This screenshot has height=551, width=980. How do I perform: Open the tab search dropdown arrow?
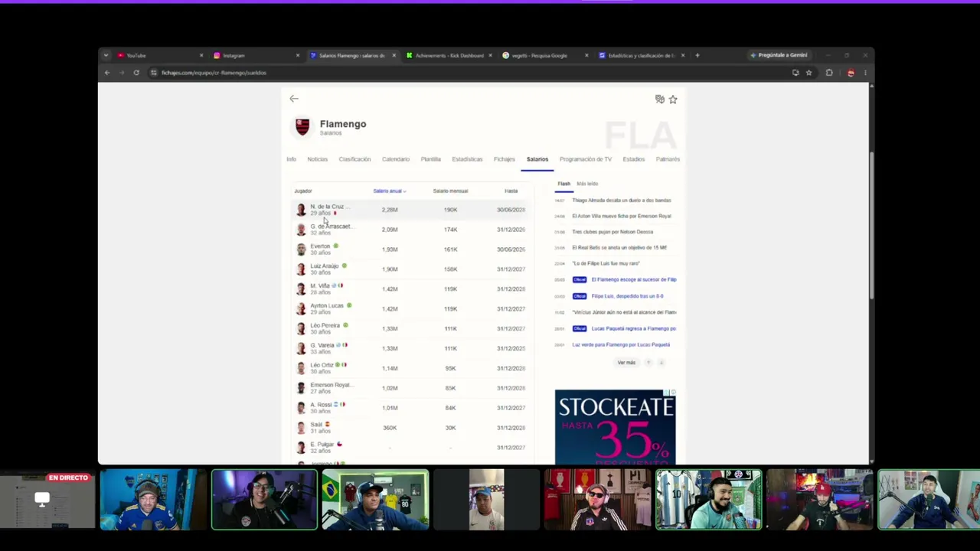[x=106, y=55]
